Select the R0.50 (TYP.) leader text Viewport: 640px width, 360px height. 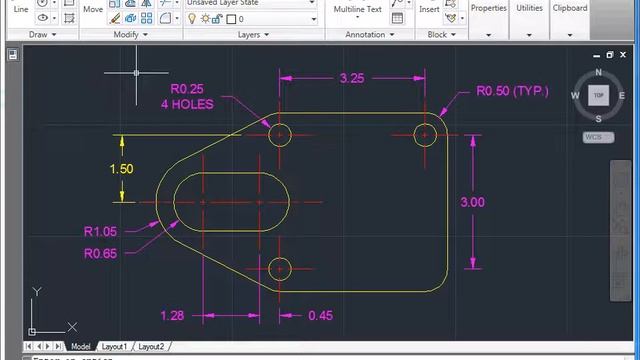tap(512, 91)
